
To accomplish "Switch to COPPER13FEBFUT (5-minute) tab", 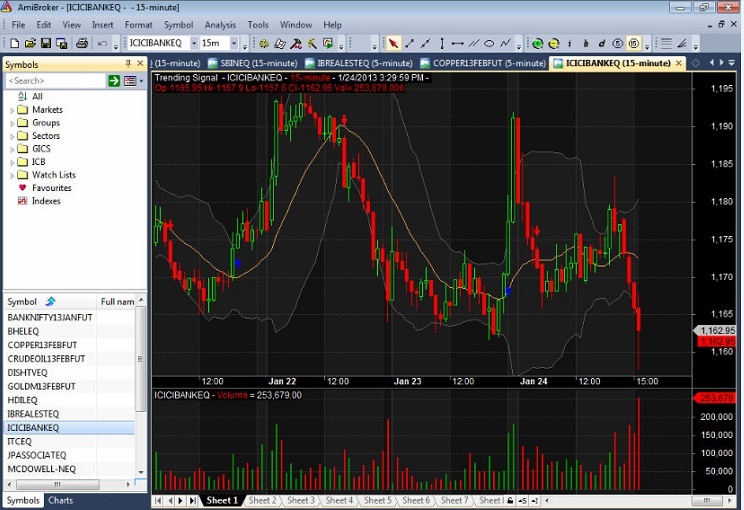I will click(484, 63).
